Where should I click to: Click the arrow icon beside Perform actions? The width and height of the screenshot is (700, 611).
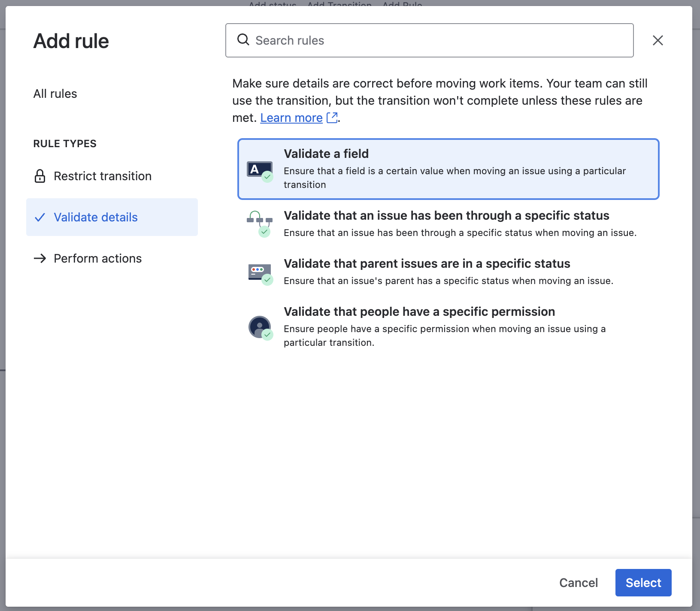[40, 258]
